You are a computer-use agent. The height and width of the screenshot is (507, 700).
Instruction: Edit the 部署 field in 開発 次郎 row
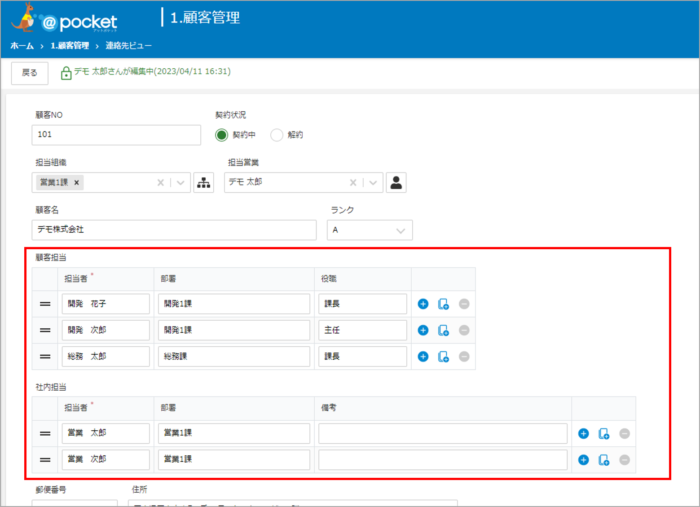click(x=234, y=330)
